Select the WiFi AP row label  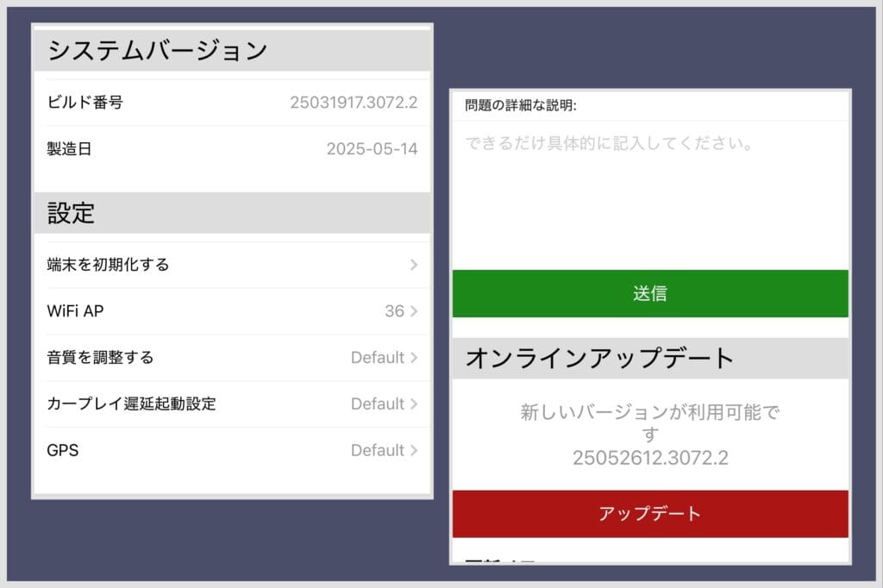coord(75,311)
